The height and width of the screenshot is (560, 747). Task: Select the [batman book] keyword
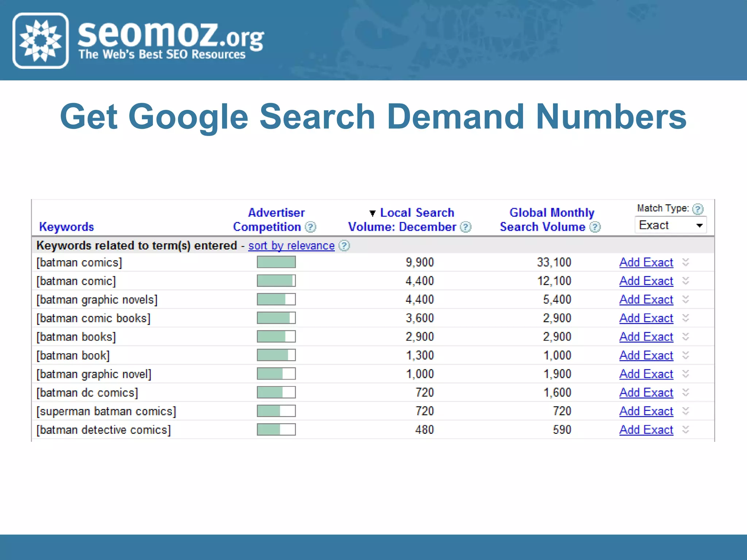click(x=73, y=355)
